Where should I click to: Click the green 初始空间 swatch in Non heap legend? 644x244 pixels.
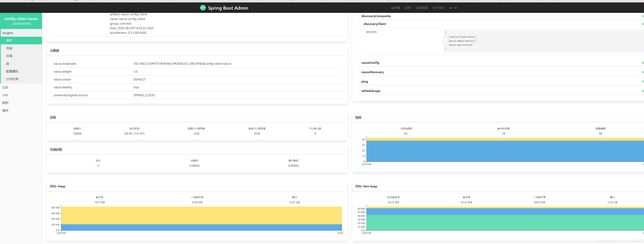click(388, 198)
